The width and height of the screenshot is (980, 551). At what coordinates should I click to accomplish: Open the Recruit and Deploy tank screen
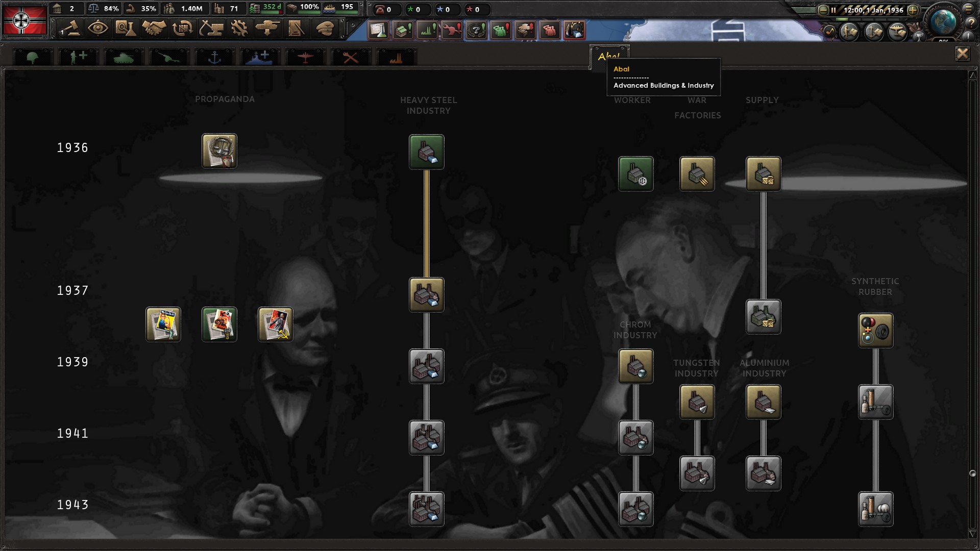(x=267, y=29)
